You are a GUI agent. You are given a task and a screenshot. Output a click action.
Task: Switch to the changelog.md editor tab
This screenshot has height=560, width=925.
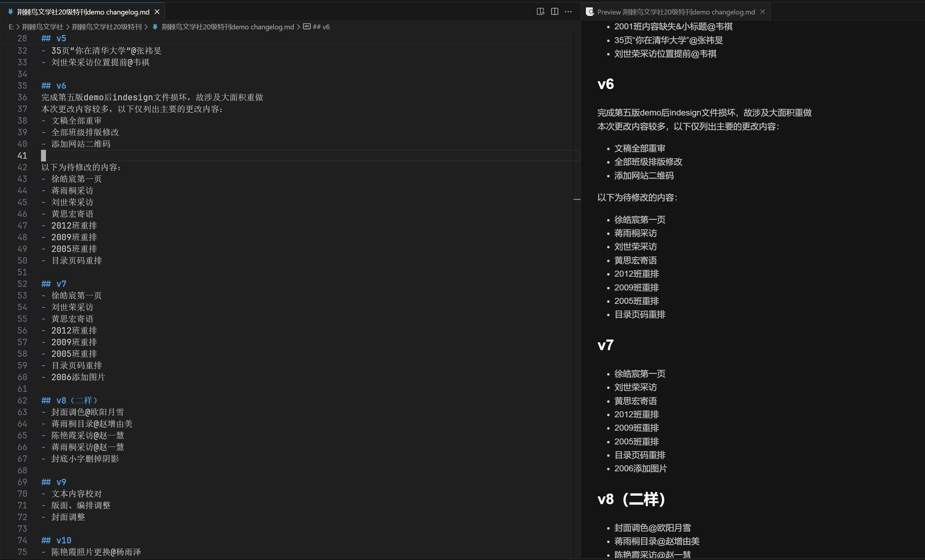pyautogui.click(x=83, y=12)
